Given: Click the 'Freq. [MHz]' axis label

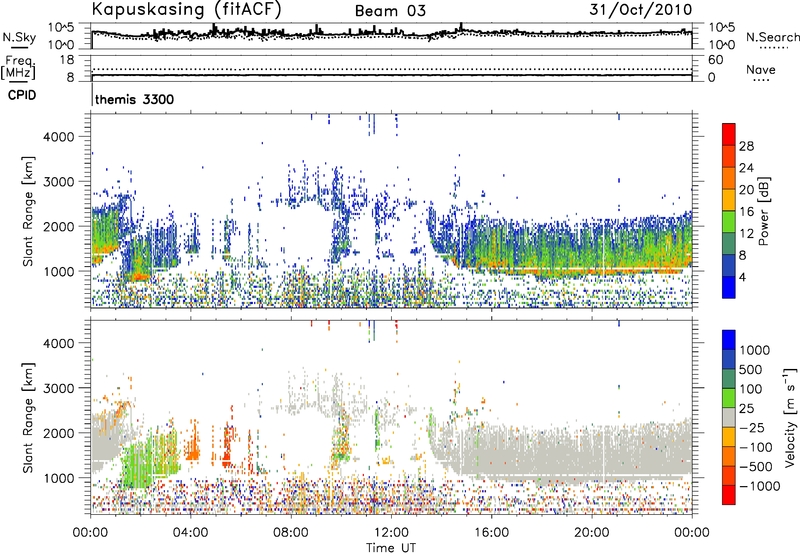Looking at the screenshot, I should [18, 68].
